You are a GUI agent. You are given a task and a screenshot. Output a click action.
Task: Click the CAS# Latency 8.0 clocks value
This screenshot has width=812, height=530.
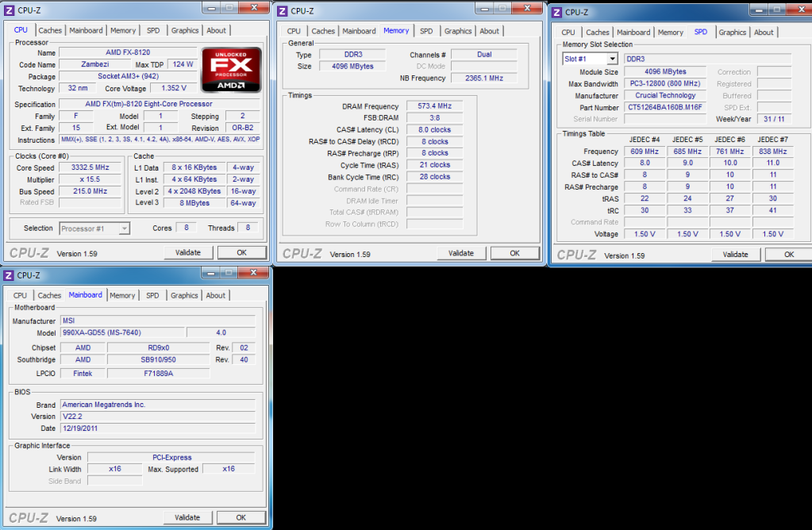[x=434, y=130]
